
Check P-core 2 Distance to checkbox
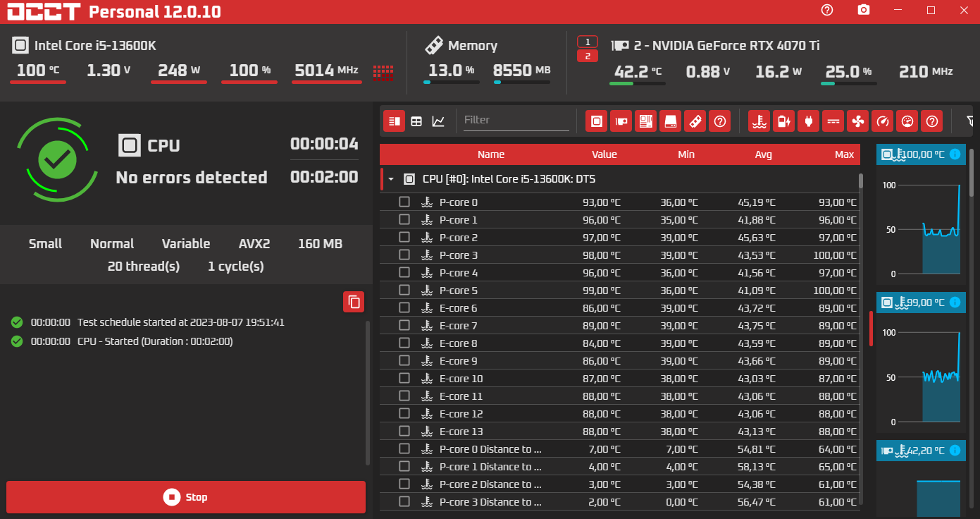tap(404, 484)
